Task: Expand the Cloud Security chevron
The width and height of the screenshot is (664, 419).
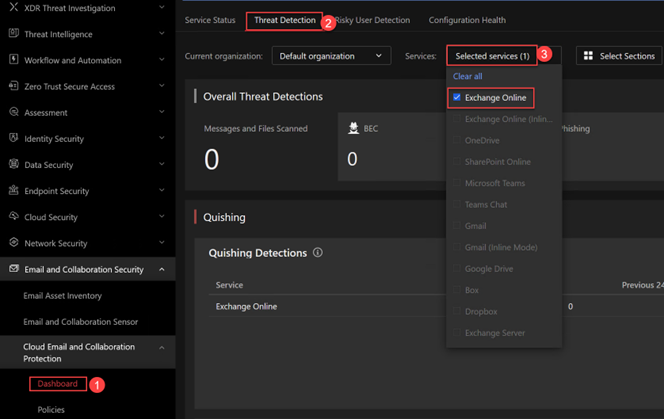Action: [162, 216]
